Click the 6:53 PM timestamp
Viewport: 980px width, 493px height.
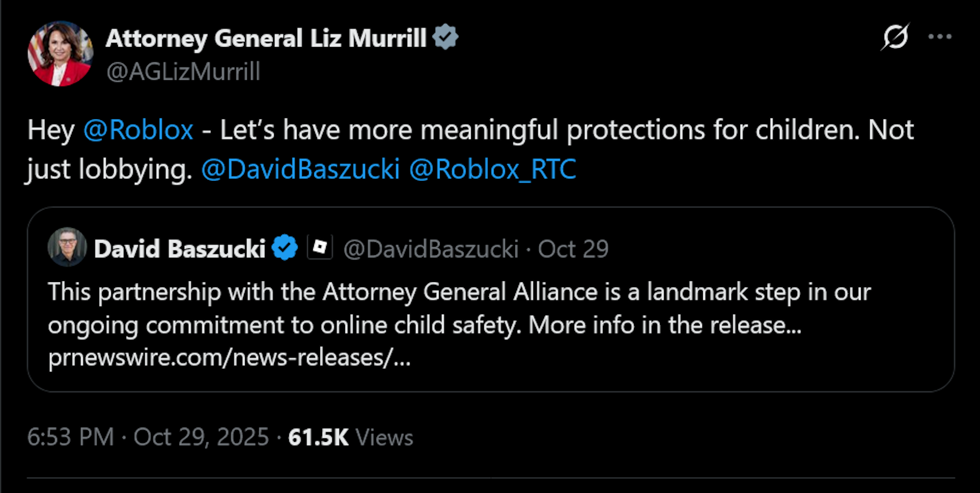[x=70, y=437]
